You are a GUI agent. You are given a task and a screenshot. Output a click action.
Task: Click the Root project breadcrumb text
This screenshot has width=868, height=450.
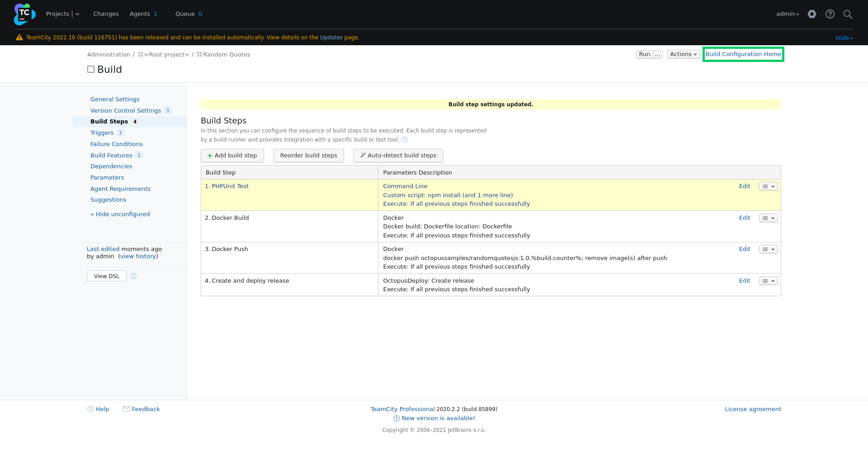click(x=167, y=54)
